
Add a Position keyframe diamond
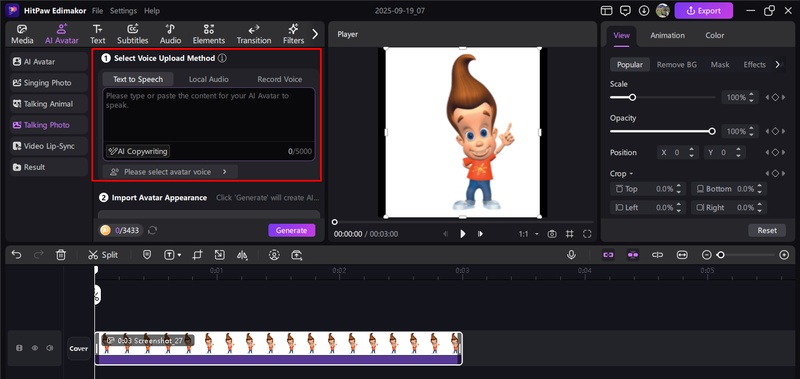coord(775,152)
